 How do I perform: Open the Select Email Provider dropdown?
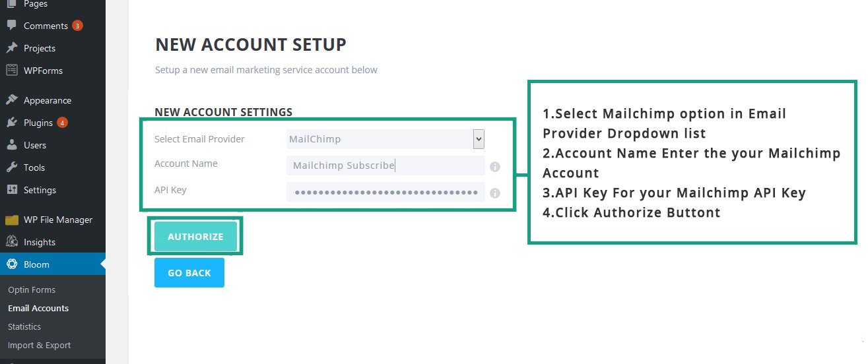pos(385,139)
